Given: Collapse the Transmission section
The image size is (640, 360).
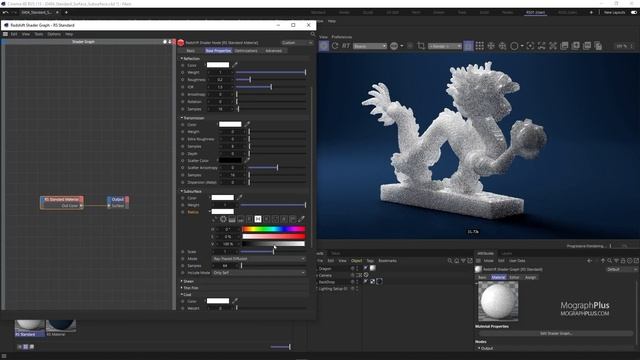Looking at the screenshot, I should pyautogui.click(x=182, y=118).
